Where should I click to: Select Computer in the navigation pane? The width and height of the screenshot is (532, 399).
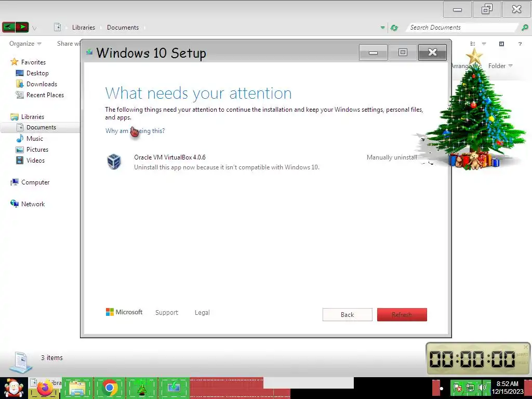coord(35,182)
